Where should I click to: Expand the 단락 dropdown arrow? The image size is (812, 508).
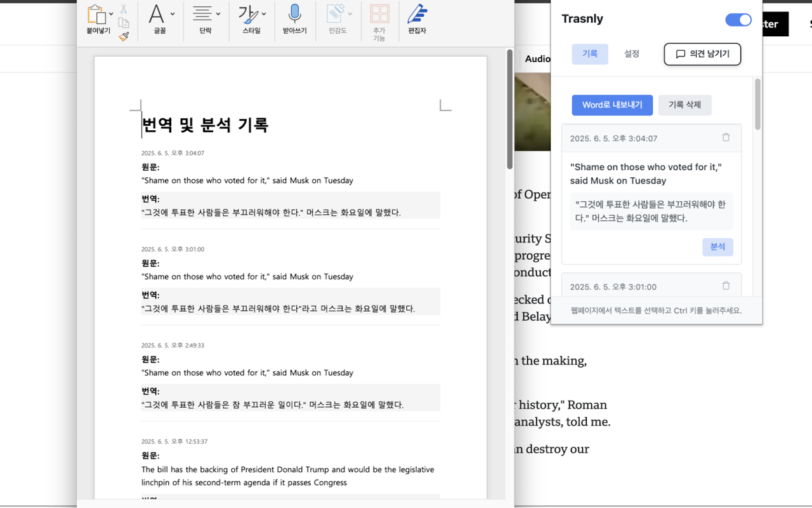(x=218, y=13)
